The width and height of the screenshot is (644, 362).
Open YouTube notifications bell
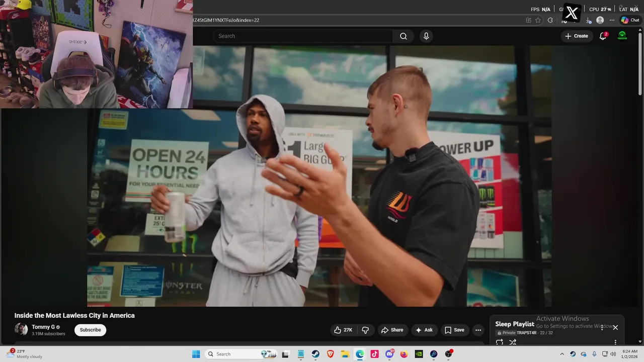click(603, 36)
